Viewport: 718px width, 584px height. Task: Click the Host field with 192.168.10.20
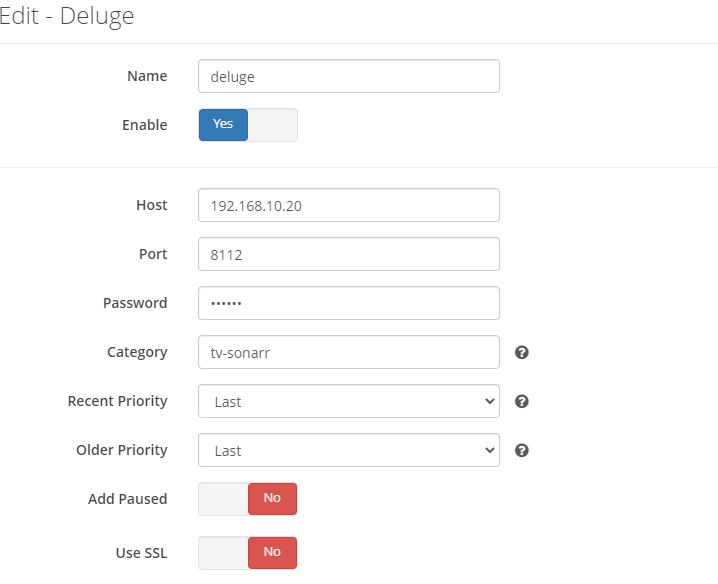pos(348,205)
